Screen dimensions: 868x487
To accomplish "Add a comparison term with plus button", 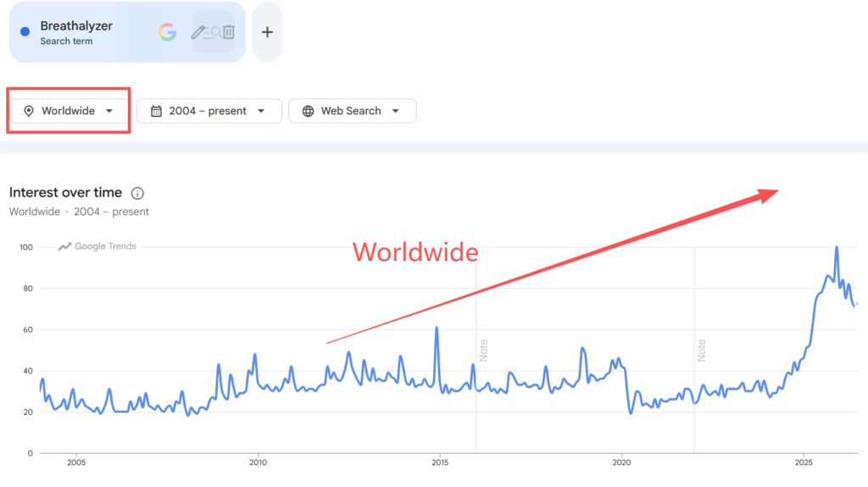I will pyautogui.click(x=267, y=32).
